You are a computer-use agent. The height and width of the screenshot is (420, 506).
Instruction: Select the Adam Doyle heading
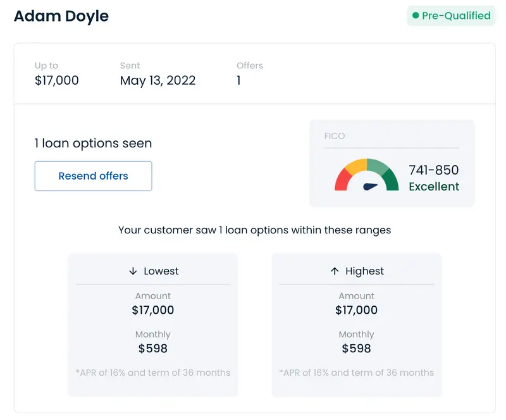(61, 16)
